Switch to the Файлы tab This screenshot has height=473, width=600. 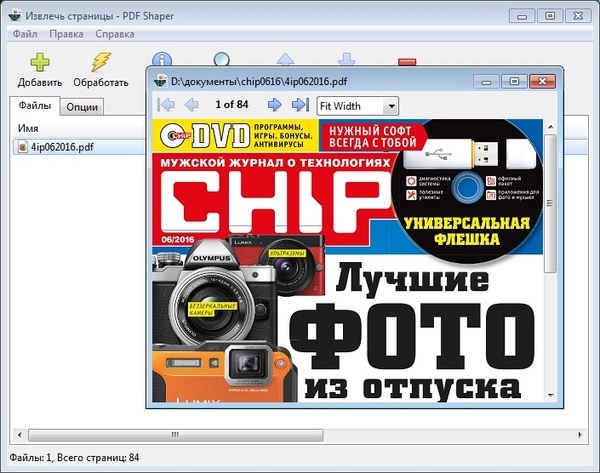pyautogui.click(x=35, y=106)
